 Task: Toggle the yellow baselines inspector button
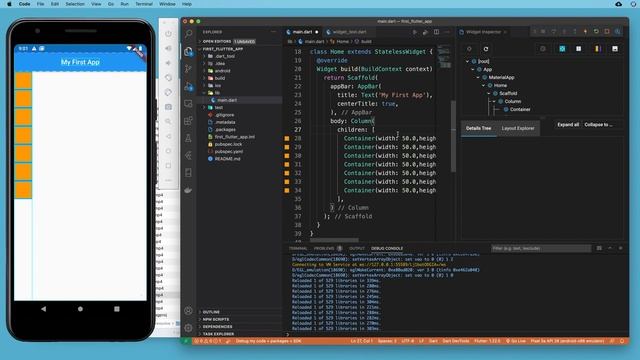point(598,49)
